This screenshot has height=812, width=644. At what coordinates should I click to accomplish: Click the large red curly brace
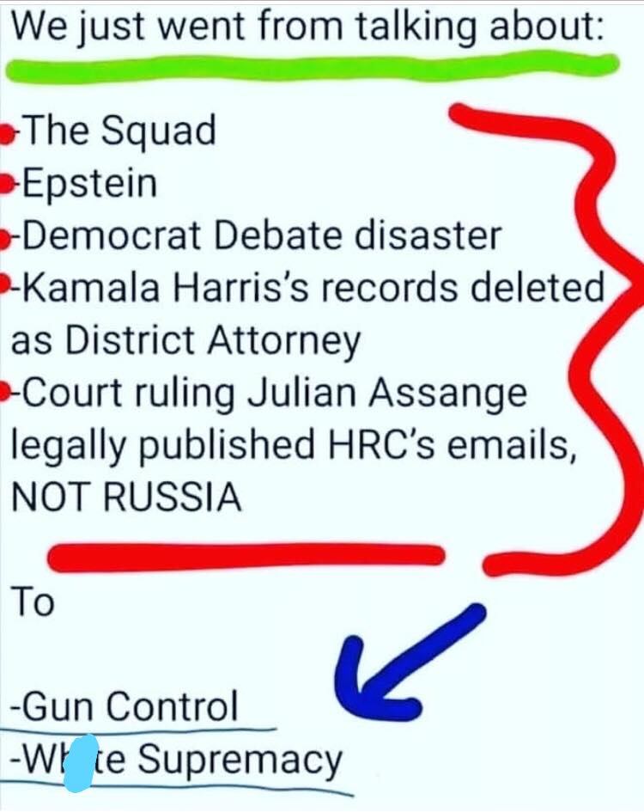(x=564, y=339)
